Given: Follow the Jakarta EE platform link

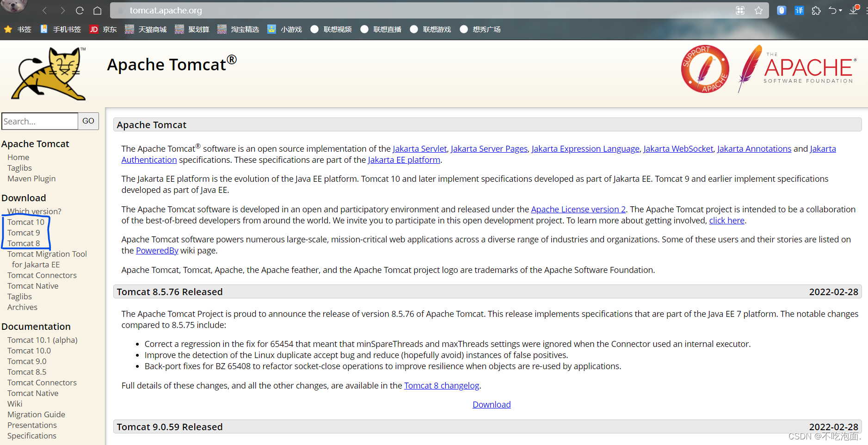Looking at the screenshot, I should coord(404,160).
